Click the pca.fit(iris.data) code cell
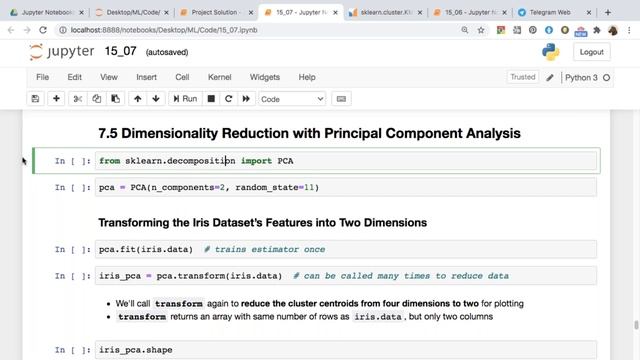 (346, 249)
